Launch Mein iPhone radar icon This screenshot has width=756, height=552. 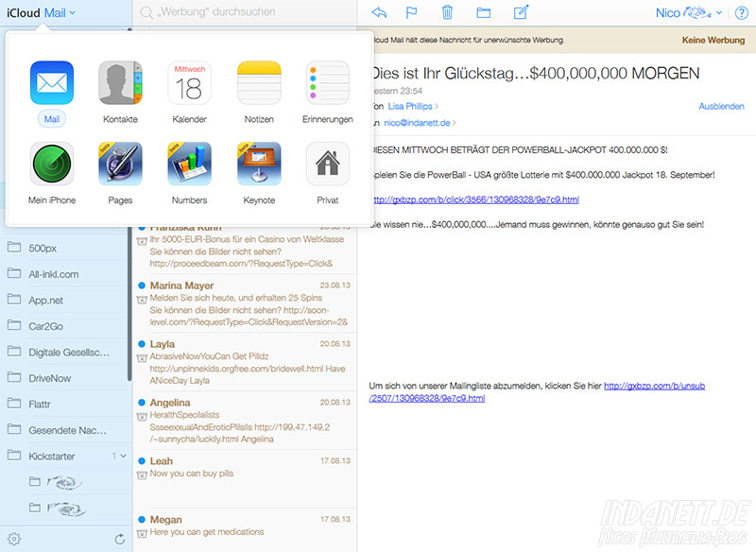52,164
